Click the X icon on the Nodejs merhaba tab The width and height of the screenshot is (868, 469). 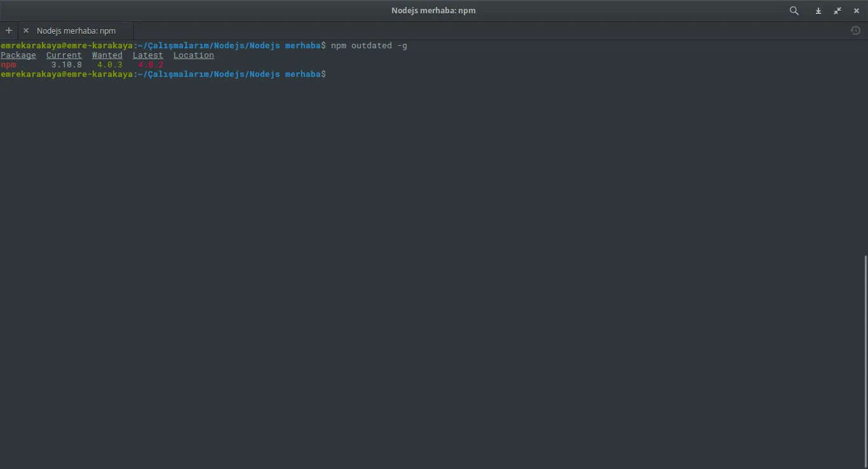[25, 30]
